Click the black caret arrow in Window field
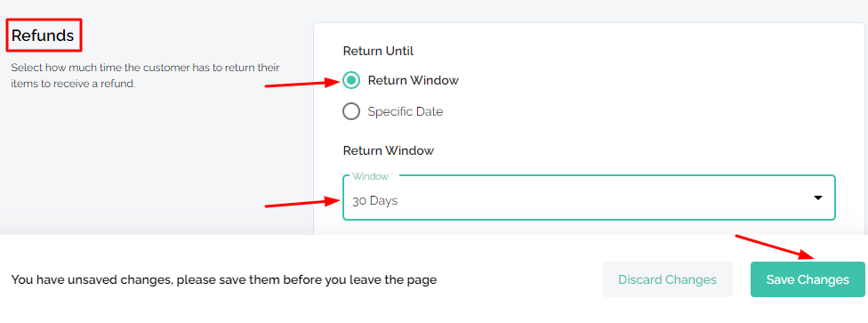Screen dimensions: 868x323 coord(818,198)
